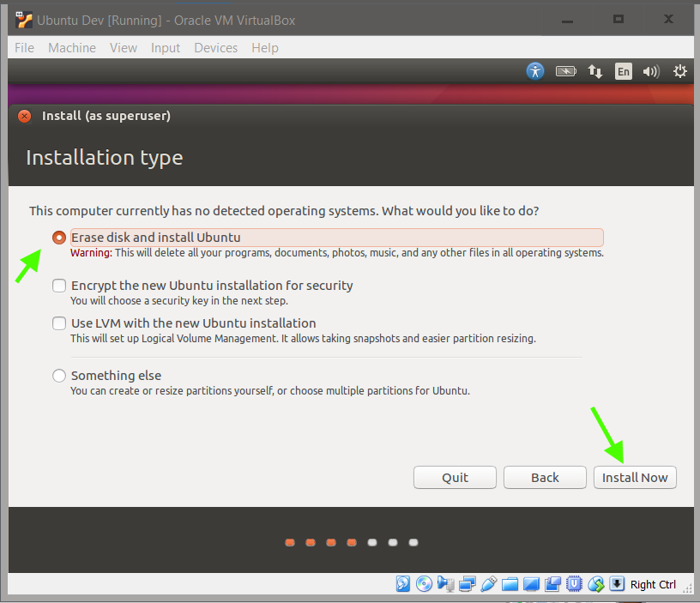The width and height of the screenshot is (700, 603).
Task: Click the network adapters status icon
Action: [467, 584]
